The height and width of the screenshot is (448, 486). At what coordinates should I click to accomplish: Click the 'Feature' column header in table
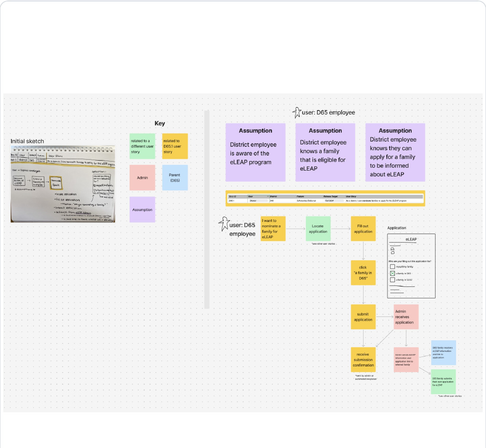[x=300, y=196]
